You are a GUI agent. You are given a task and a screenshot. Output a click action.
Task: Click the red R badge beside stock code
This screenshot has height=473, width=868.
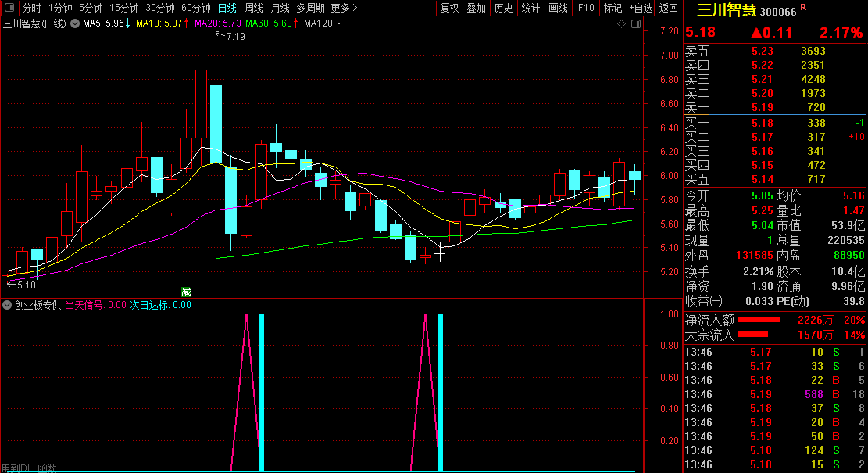(x=803, y=8)
